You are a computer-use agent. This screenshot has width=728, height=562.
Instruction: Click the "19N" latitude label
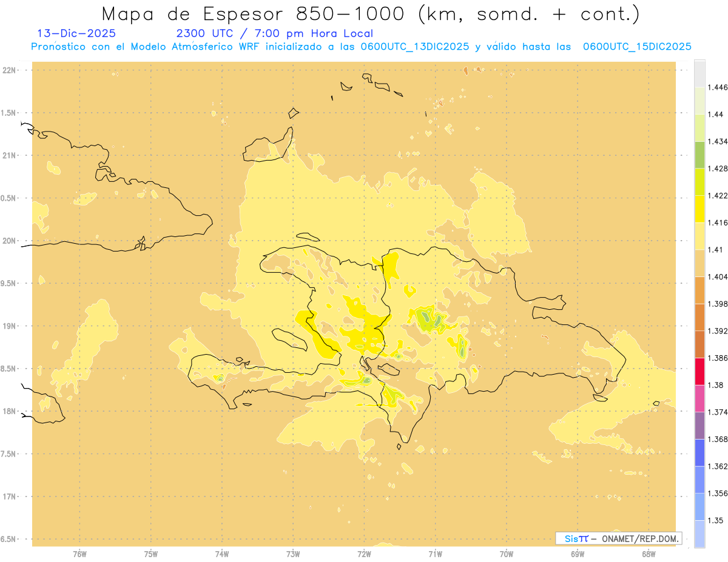10,326
